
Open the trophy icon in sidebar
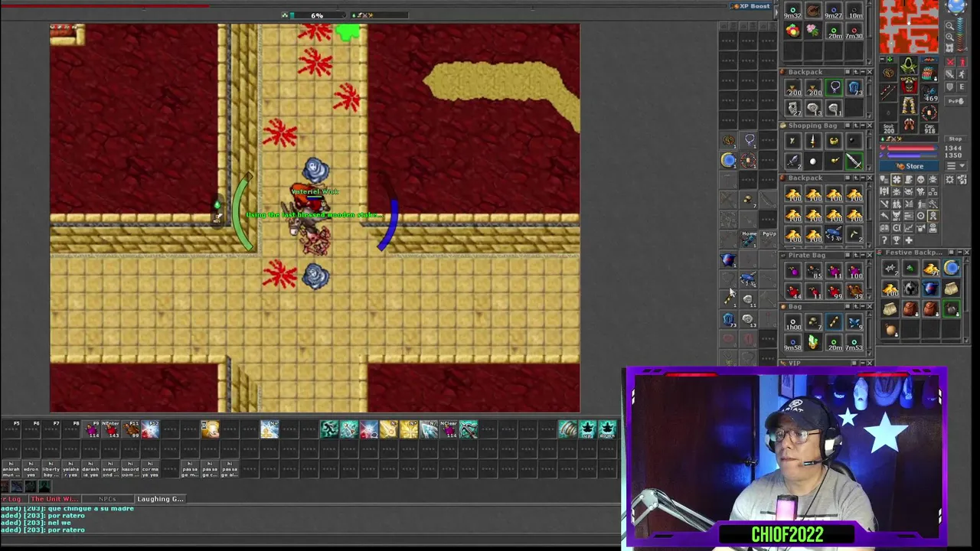tap(897, 240)
